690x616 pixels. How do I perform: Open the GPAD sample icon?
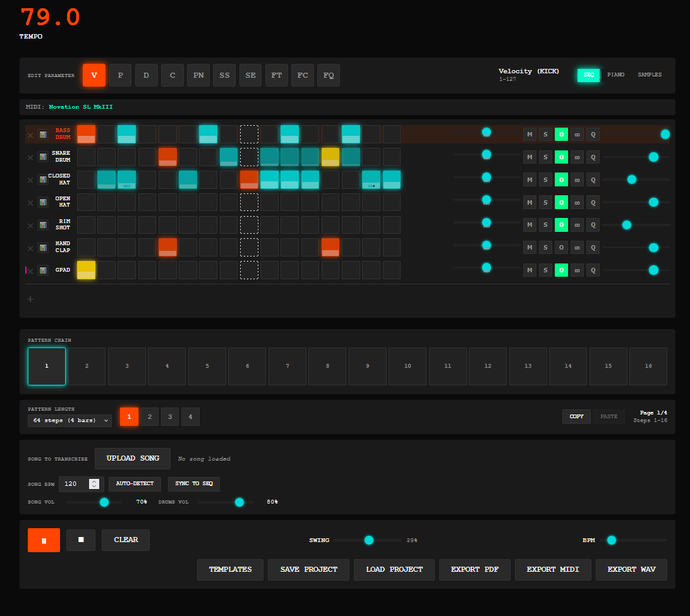(43, 270)
